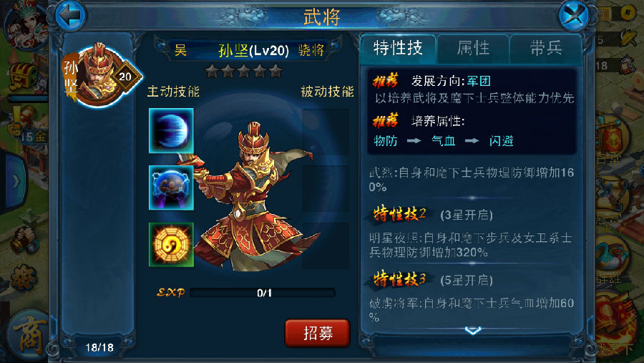Click the EXP progress bar
Image resolution: width=644 pixels, height=363 pixels.
(x=263, y=293)
